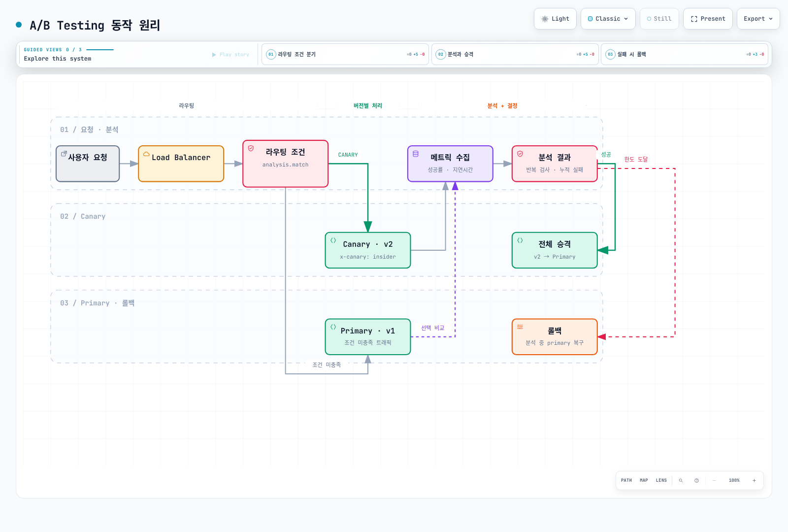Expand the Export dropdown menu

tap(758, 19)
